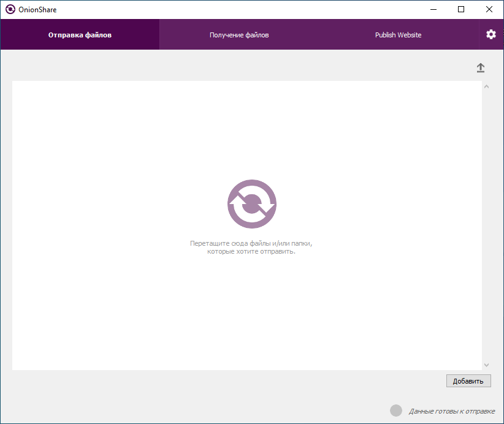Close the OnionShare window
This screenshot has height=424, width=504.
pos(489,9)
